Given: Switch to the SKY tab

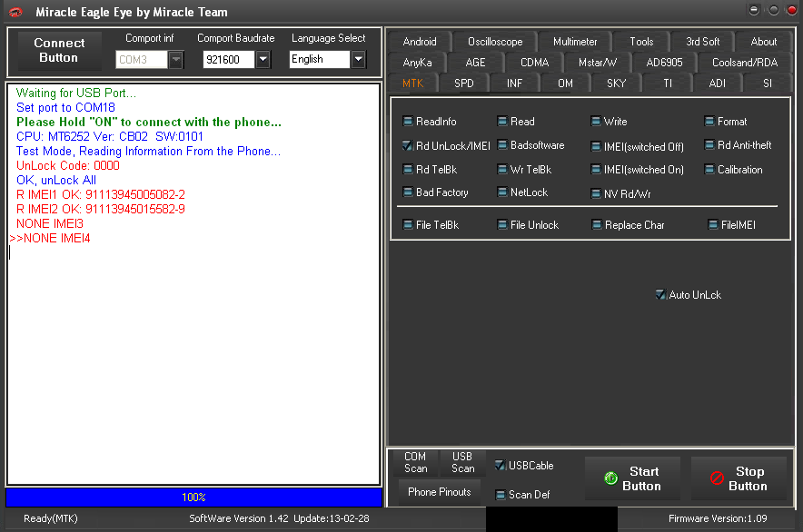Looking at the screenshot, I should pos(616,83).
